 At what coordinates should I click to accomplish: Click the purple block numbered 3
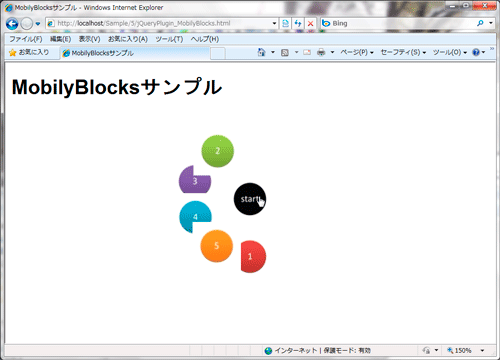pos(195,180)
